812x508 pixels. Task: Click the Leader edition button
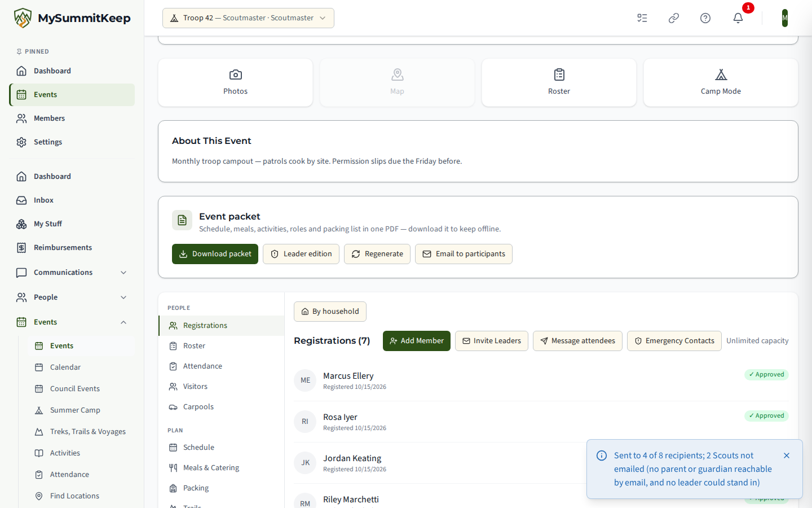click(x=301, y=254)
